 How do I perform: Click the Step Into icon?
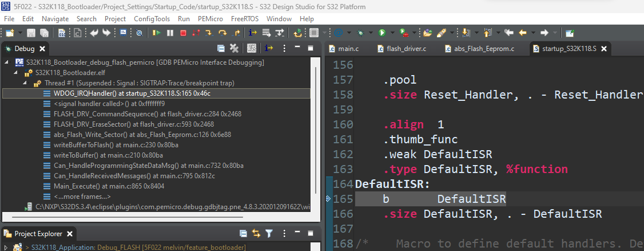209,33
